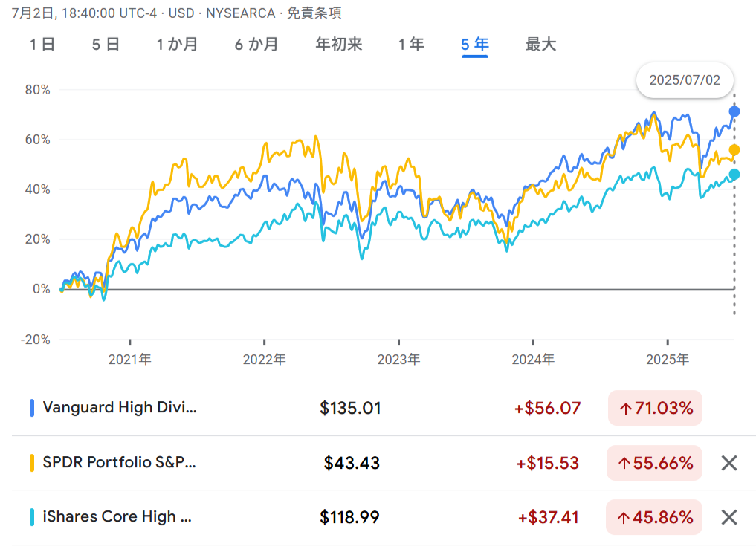Select the active 5年 tab
This screenshot has height=558, width=756.
475,45
